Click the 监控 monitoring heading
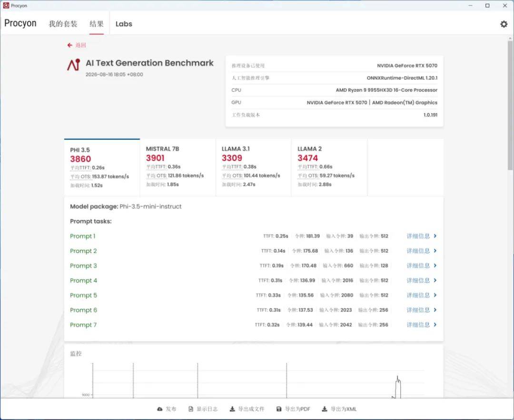Image resolution: width=514 pixels, height=420 pixels. [x=76, y=353]
